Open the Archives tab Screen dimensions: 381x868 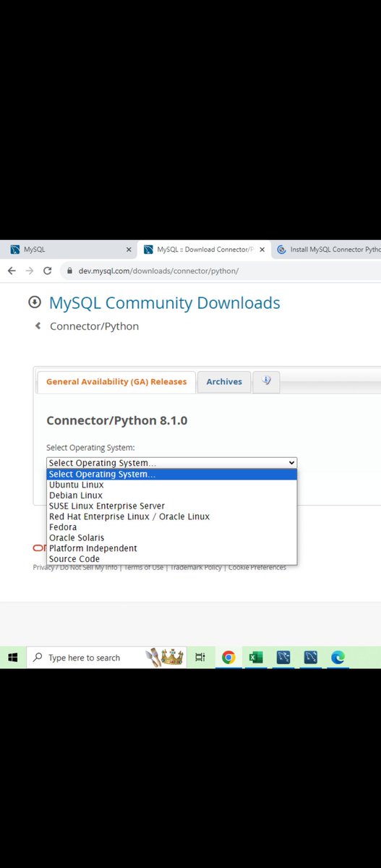click(224, 382)
